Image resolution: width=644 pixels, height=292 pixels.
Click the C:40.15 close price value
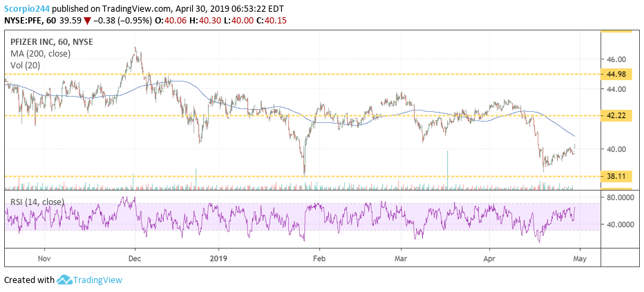(271, 20)
